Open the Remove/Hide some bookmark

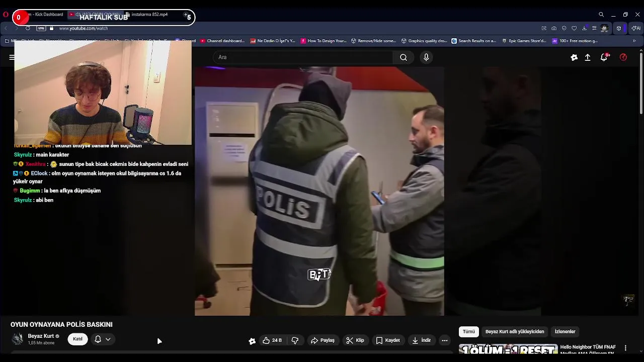pos(373,41)
